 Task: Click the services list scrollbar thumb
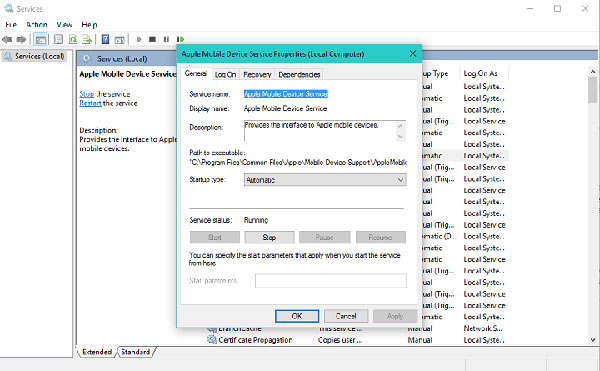[x=593, y=90]
